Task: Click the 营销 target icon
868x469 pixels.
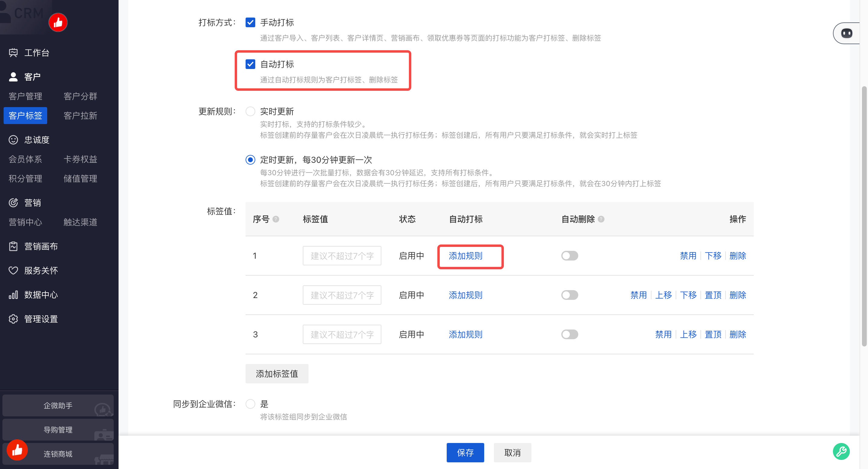Action: coord(13,203)
